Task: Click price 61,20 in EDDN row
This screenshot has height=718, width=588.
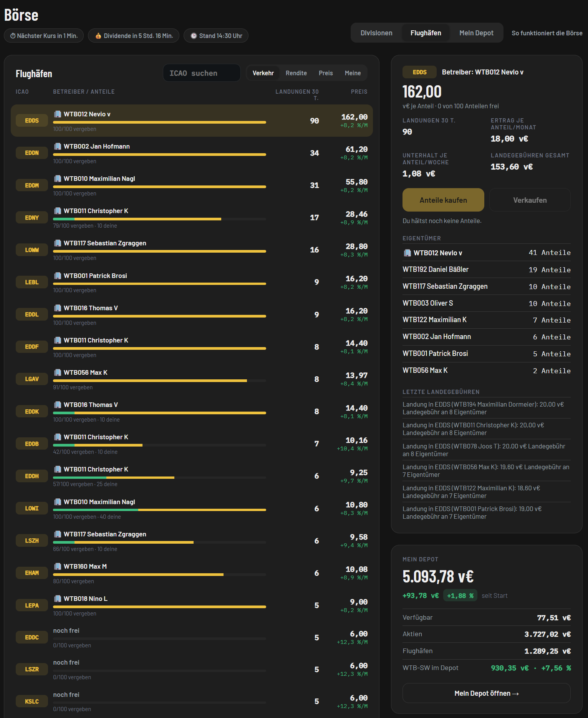Action: (356, 149)
